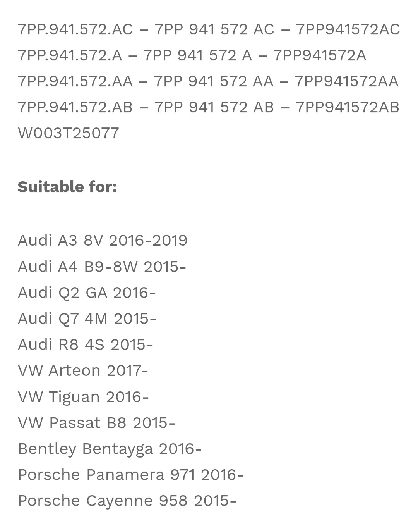Viewport: 418px width, 532px height.
Task: Click the Porsche Panamera 971 2016- line
Action: click(130, 475)
